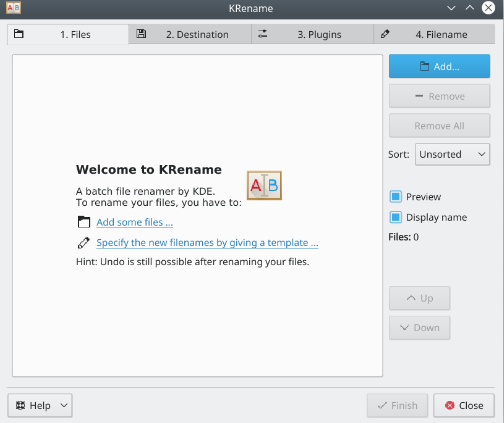Click the Files: 0 counter text
The height and width of the screenshot is (423, 504).
tap(403, 237)
